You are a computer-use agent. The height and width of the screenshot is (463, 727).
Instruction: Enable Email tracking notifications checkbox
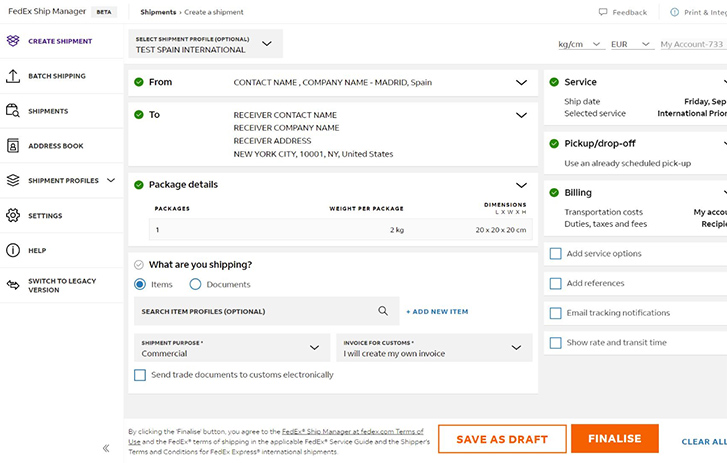point(555,313)
